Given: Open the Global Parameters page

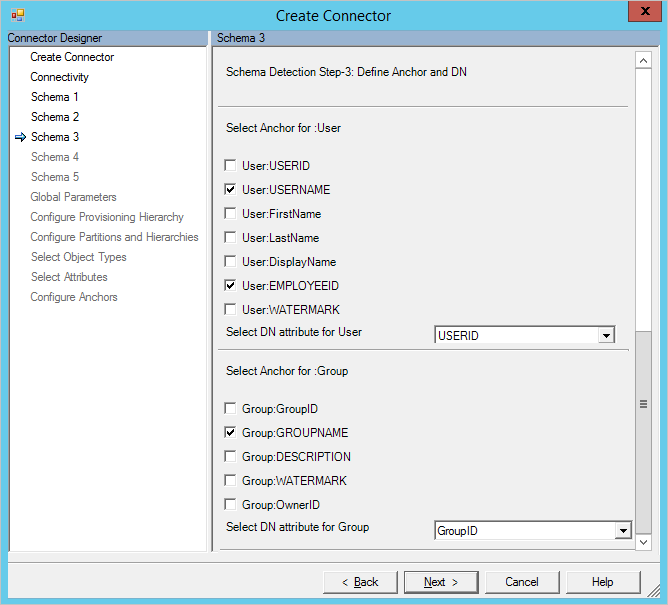Looking at the screenshot, I should [73, 197].
